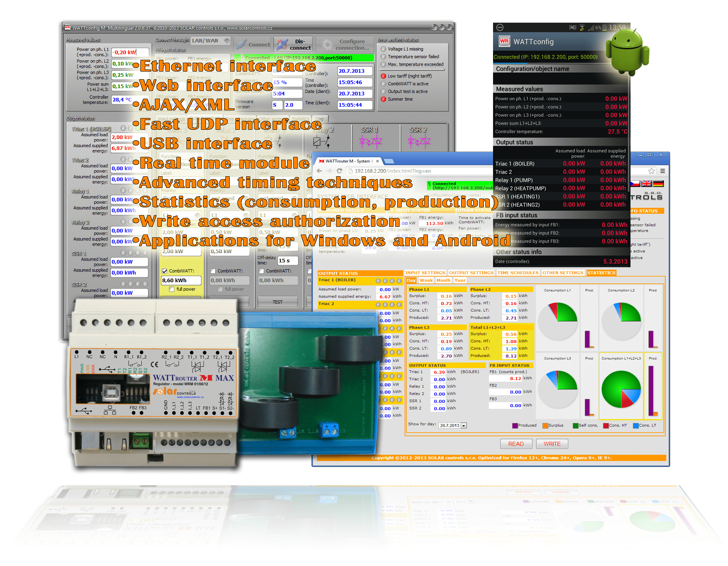Bookmark page with the star icon
The width and height of the screenshot is (728, 566).
(651, 171)
